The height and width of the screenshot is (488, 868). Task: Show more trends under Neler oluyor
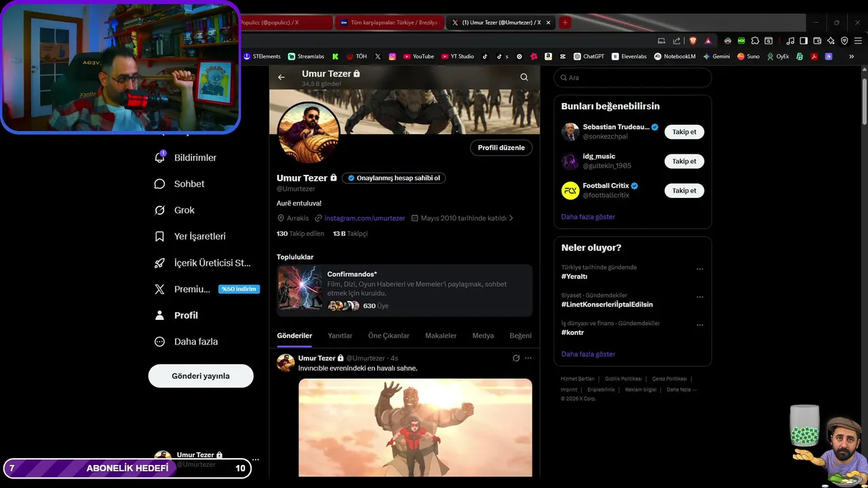pyautogui.click(x=588, y=354)
